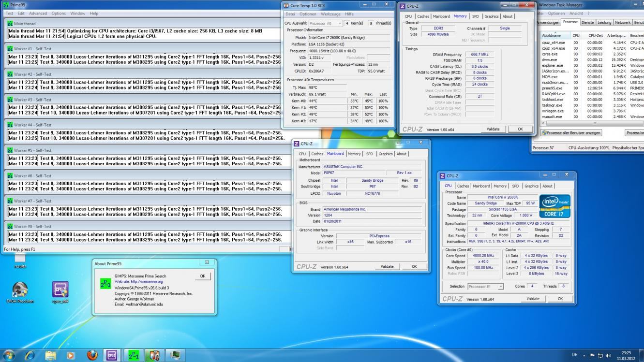Launch Firefox from the taskbar
This screenshot has width=644, height=362.
pos(91,355)
